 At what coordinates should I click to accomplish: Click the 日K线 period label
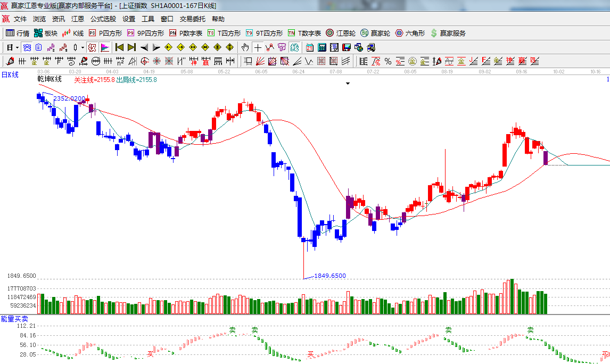[x=10, y=75]
